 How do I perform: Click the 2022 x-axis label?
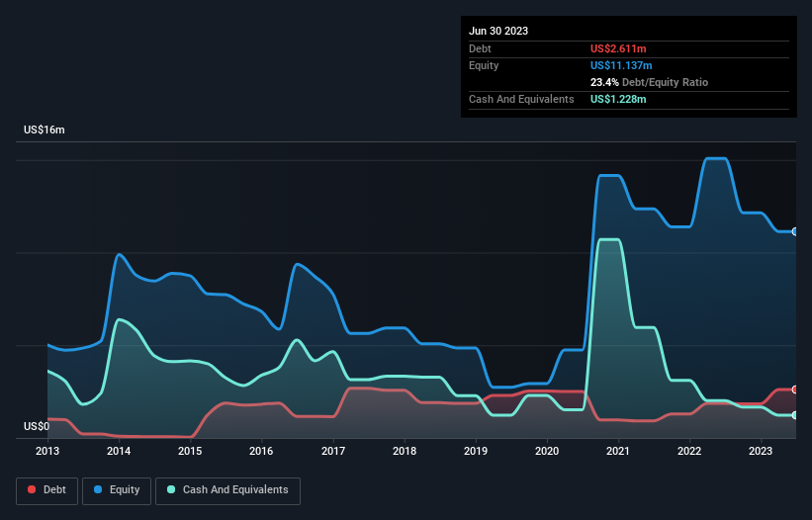click(689, 451)
